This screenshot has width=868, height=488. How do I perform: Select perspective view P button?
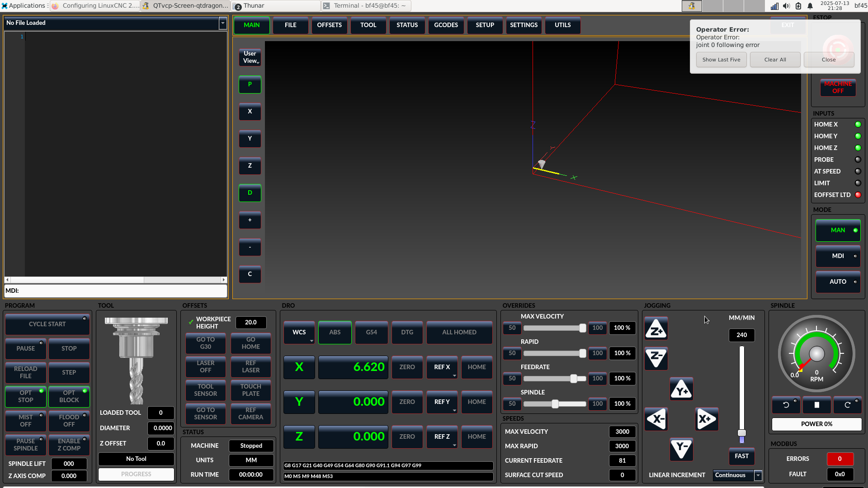[x=250, y=84]
